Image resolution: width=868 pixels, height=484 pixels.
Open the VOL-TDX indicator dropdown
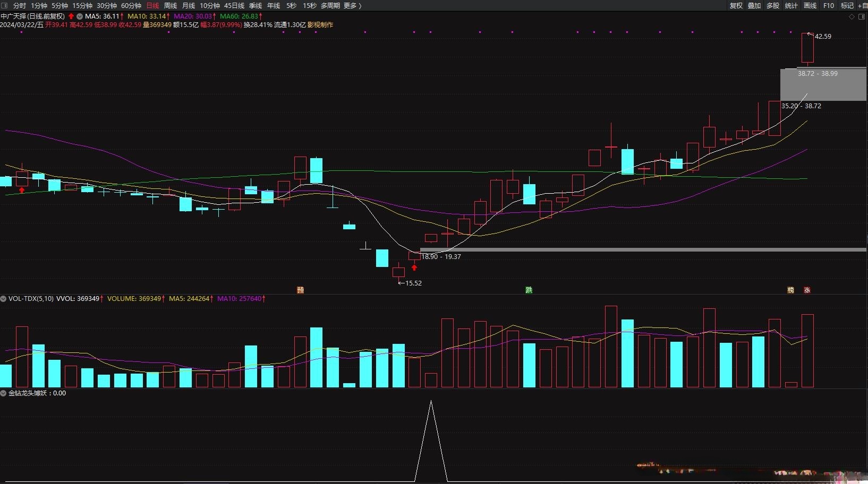tap(4, 299)
